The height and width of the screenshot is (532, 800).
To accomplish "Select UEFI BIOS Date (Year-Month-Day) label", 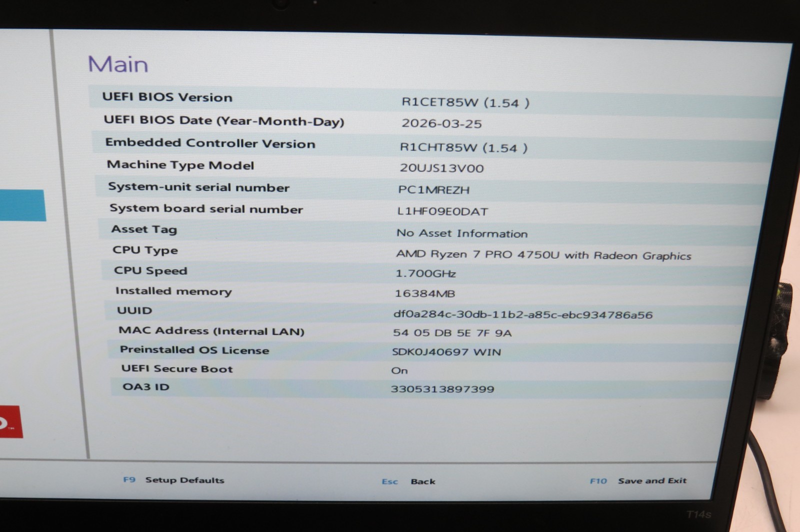I will (x=224, y=121).
